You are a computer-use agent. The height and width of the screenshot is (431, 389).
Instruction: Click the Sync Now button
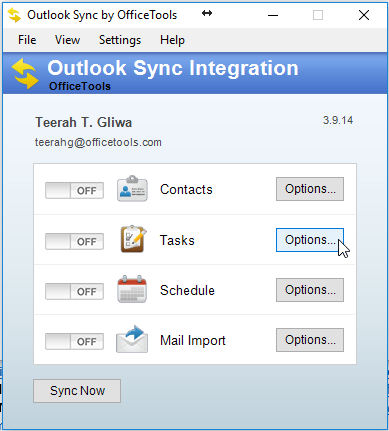[77, 391]
